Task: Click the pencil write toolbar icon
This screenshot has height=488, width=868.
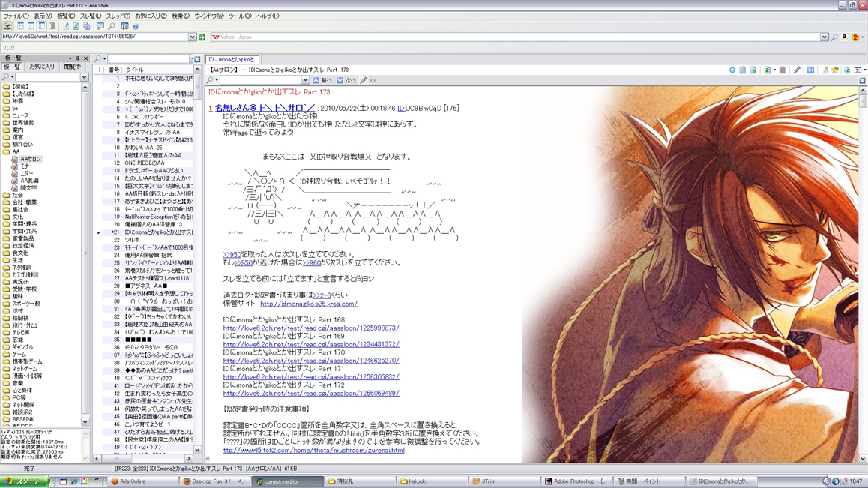Action: (x=66, y=26)
